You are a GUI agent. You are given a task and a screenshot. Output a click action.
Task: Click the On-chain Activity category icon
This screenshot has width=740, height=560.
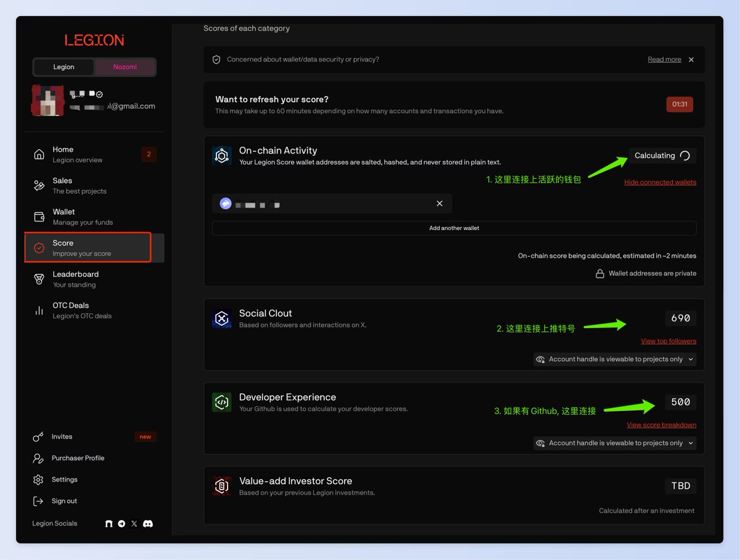coord(222,155)
